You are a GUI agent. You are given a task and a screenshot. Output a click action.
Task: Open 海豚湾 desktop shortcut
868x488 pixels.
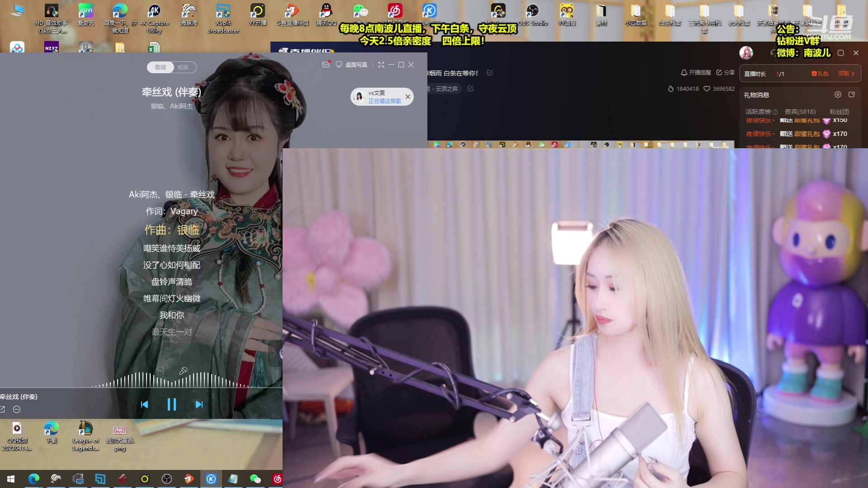point(189,15)
